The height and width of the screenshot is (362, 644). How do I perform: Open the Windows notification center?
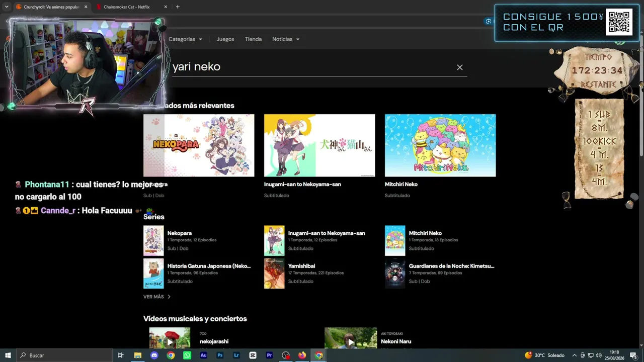tap(633, 355)
